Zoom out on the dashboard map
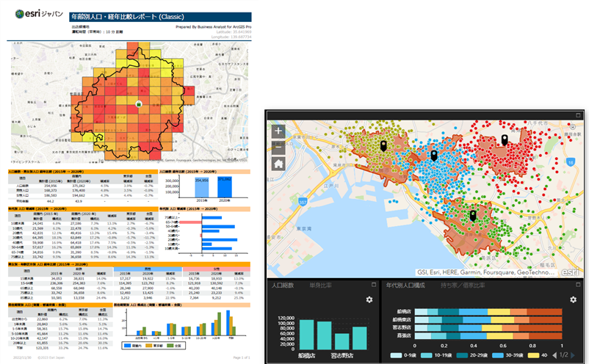This screenshot has width=589, height=364. tap(279, 148)
